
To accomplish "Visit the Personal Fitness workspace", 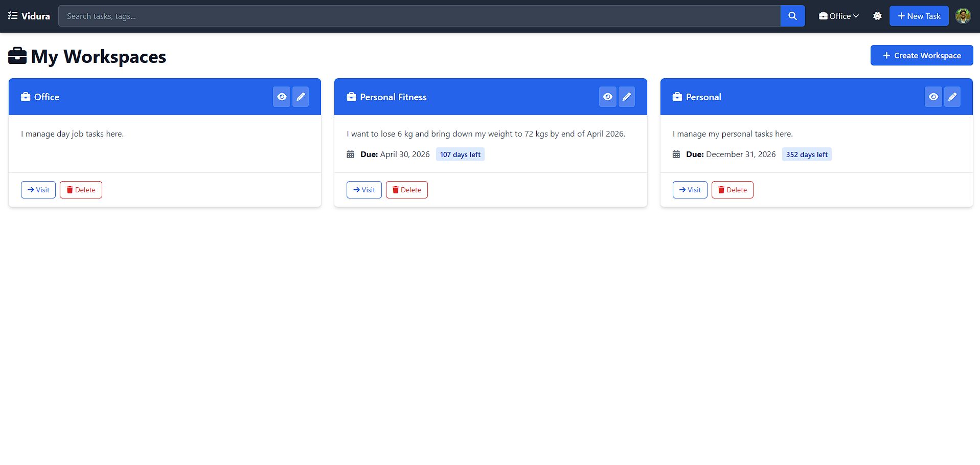I will (x=364, y=190).
